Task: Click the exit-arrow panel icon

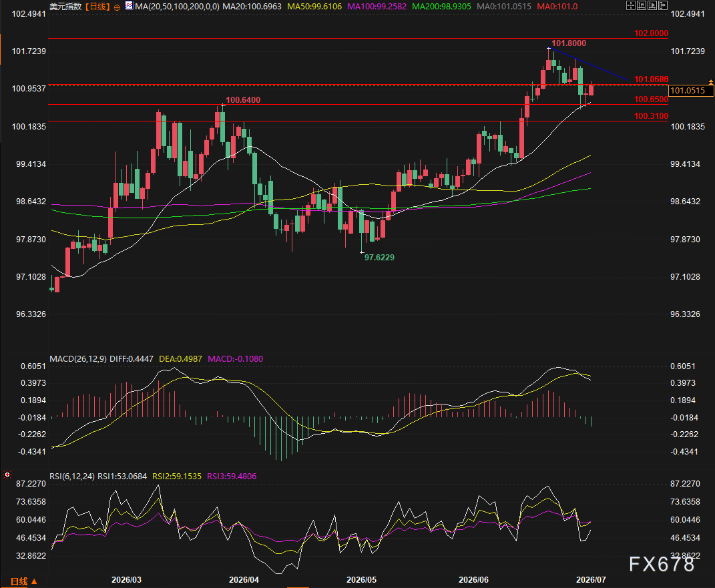Action: (x=663, y=5)
